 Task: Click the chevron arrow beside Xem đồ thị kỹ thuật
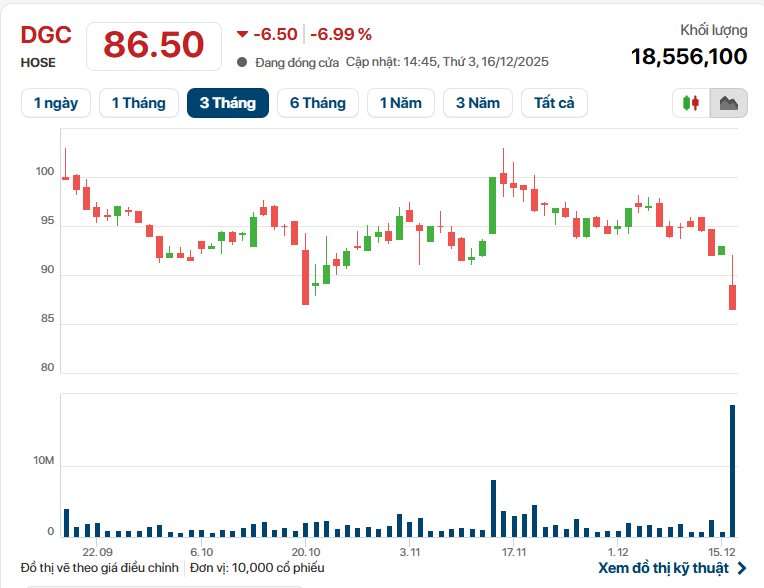[x=741, y=568]
